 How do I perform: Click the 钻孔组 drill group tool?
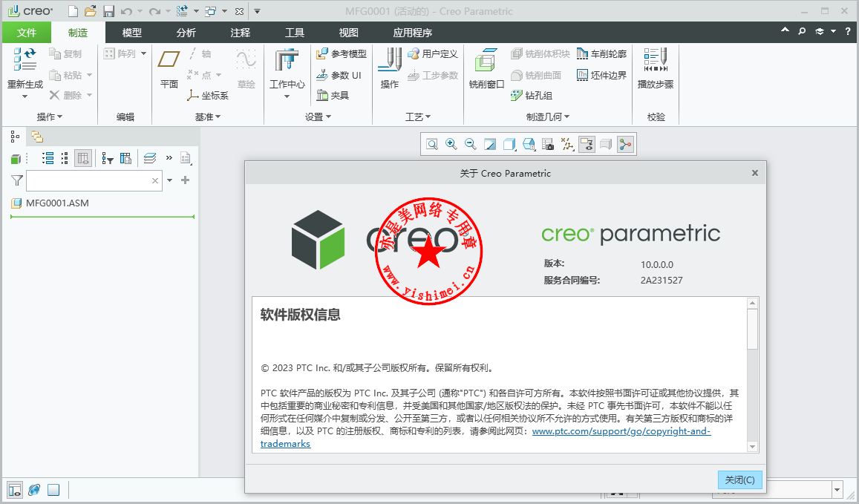(x=532, y=95)
